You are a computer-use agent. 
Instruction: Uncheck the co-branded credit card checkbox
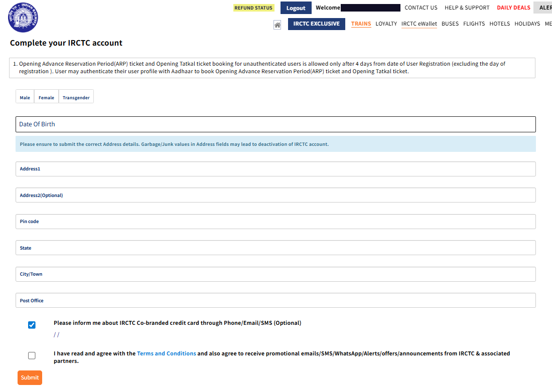pos(32,325)
